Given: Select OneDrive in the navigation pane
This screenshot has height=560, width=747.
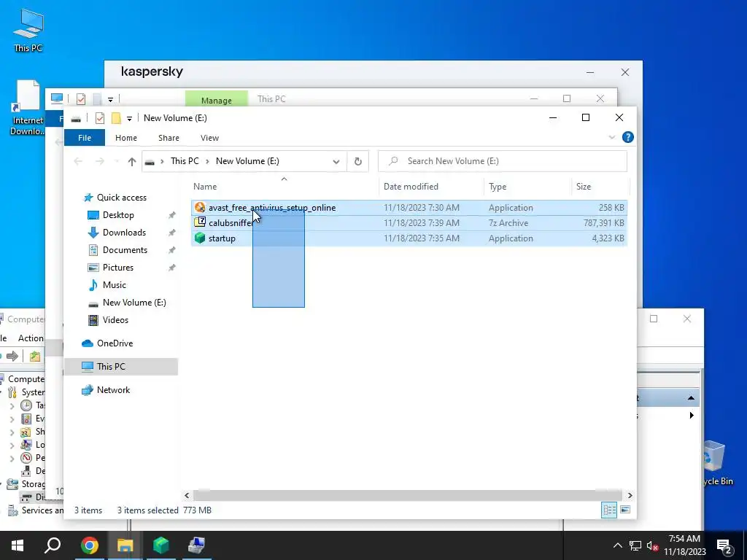Looking at the screenshot, I should point(115,343).
